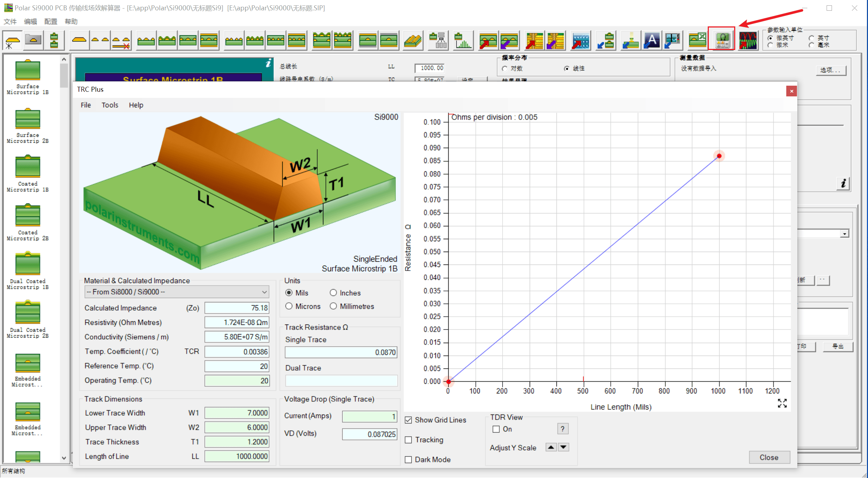
Task: Uncheck Show Grid Lines checkbox
Action: tap(409, 420)
